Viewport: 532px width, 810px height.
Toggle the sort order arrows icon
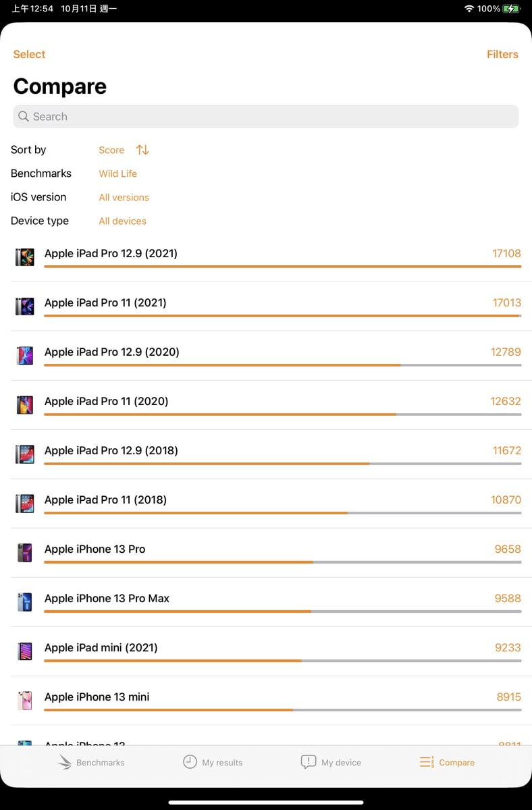pyautogui.click(x=142, y=150)
